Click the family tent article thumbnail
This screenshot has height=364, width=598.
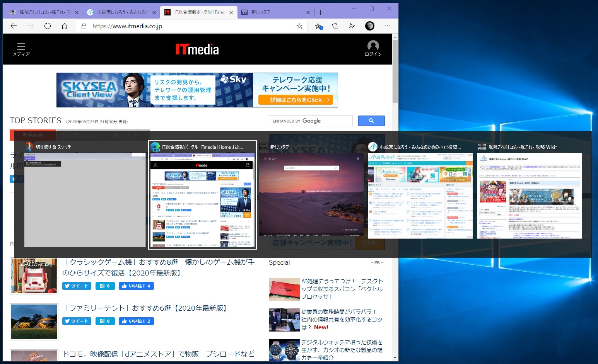tap(34, 322)
